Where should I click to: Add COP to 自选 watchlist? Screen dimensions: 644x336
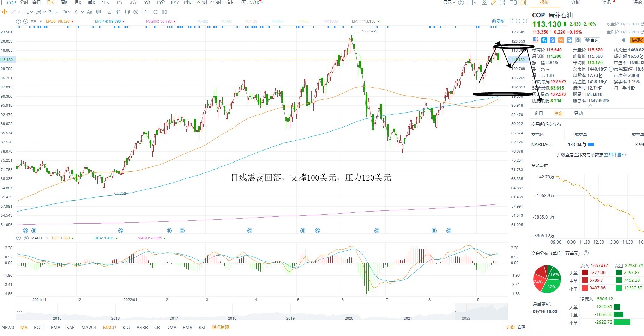click(x=592, y=40)
